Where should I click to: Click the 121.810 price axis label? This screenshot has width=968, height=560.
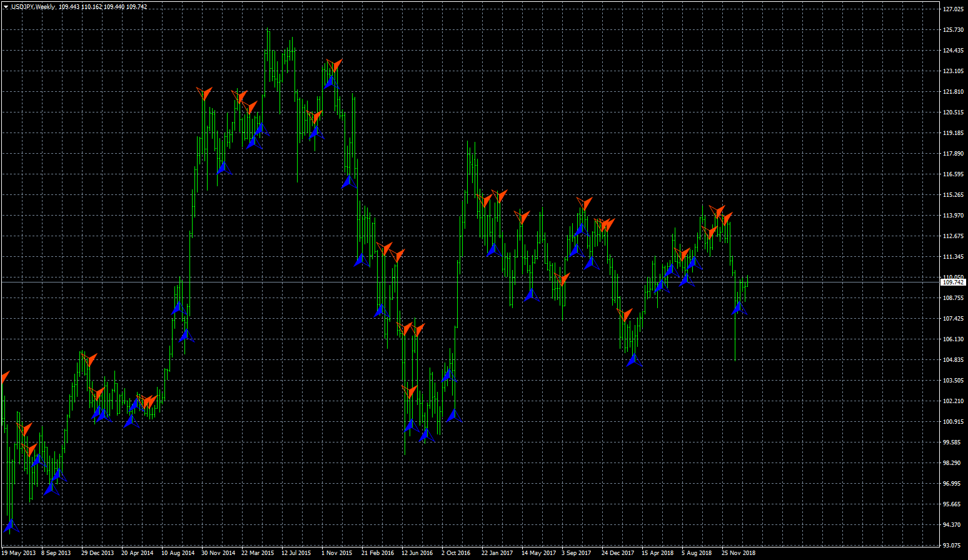pyautogui.click(x=952, y=92)
